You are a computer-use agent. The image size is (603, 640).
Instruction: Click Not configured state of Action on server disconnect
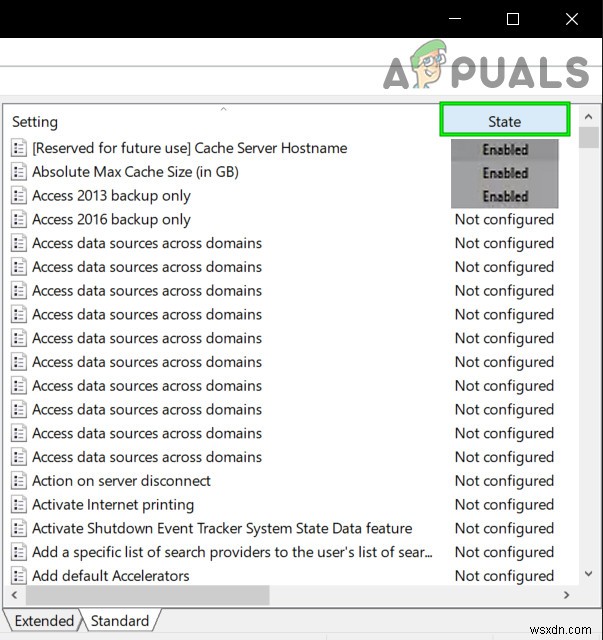pos(504,481)
